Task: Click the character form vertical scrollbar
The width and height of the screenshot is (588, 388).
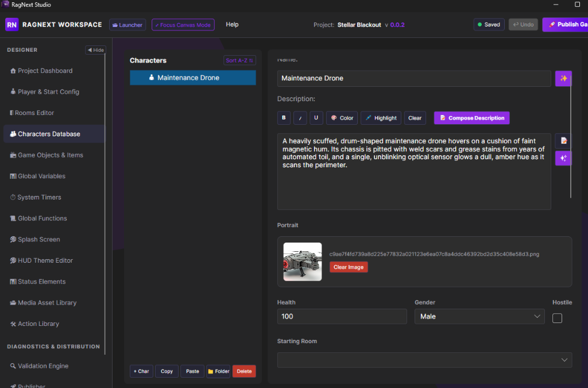Action: 571,137
